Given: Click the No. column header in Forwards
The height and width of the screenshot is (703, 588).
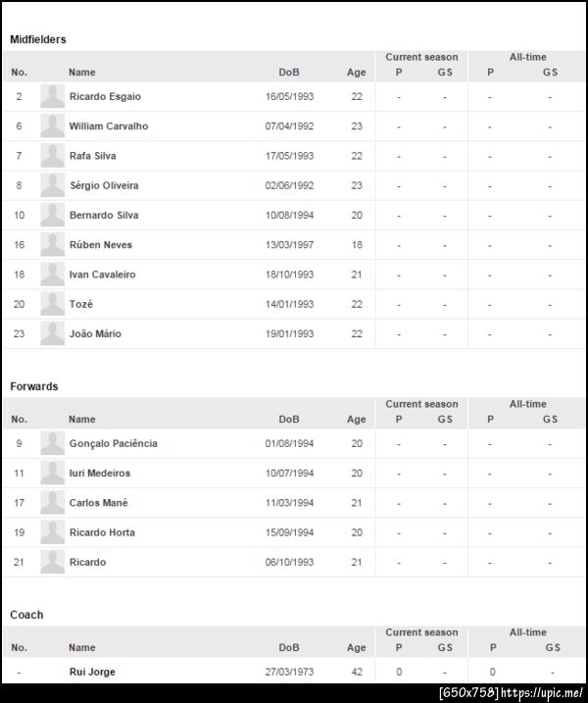Looking at the screenshot, I should (x=20, y=420).
